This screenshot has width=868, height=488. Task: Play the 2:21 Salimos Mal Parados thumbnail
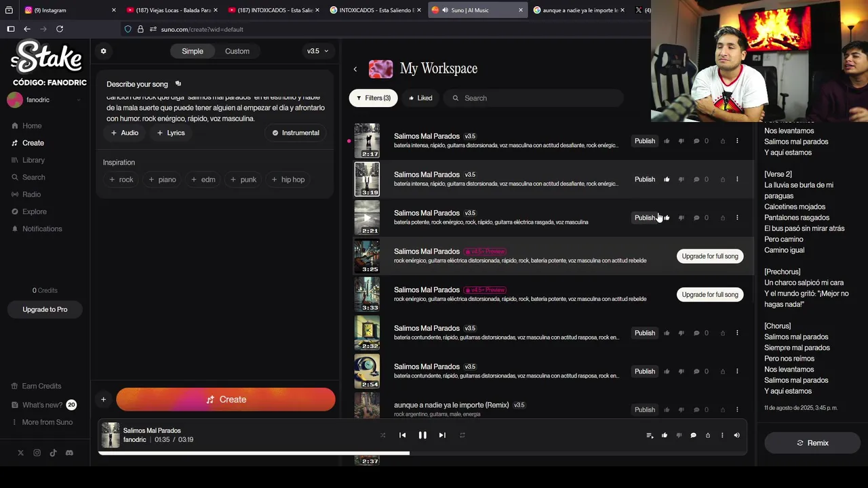coord(367,218)
